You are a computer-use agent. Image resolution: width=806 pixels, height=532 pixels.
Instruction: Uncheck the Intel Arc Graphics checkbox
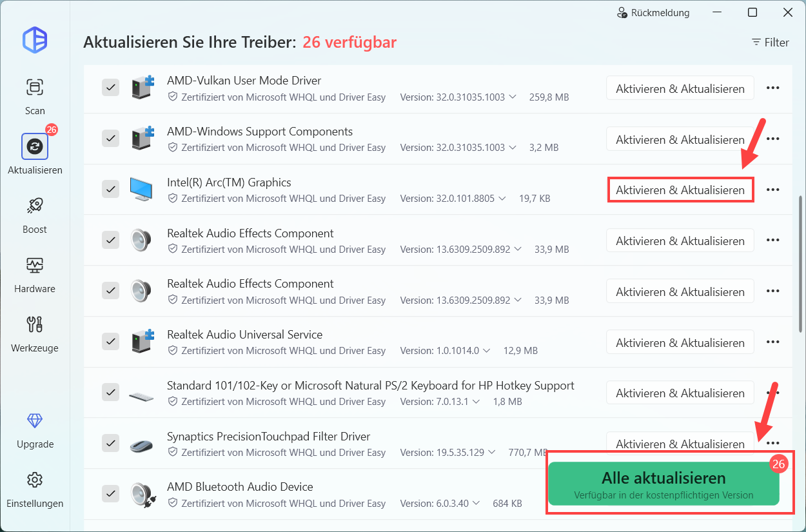[x=111, y=189]
